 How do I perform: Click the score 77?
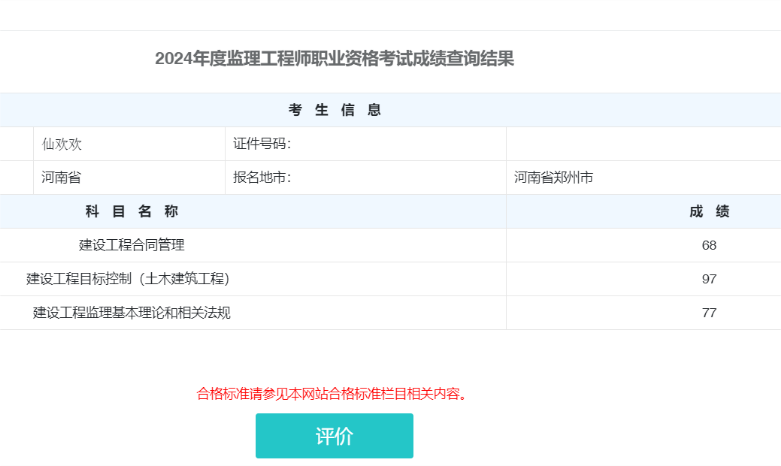[x=709, y=313]
